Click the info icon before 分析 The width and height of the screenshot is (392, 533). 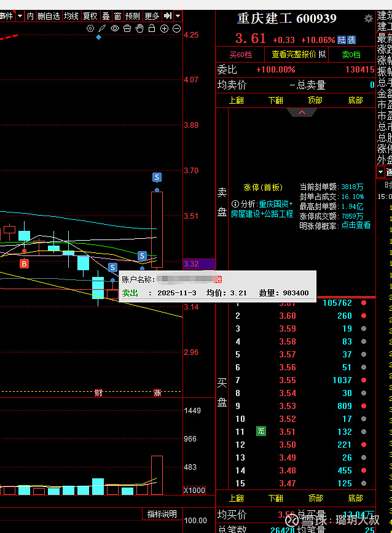pos(235,204)
